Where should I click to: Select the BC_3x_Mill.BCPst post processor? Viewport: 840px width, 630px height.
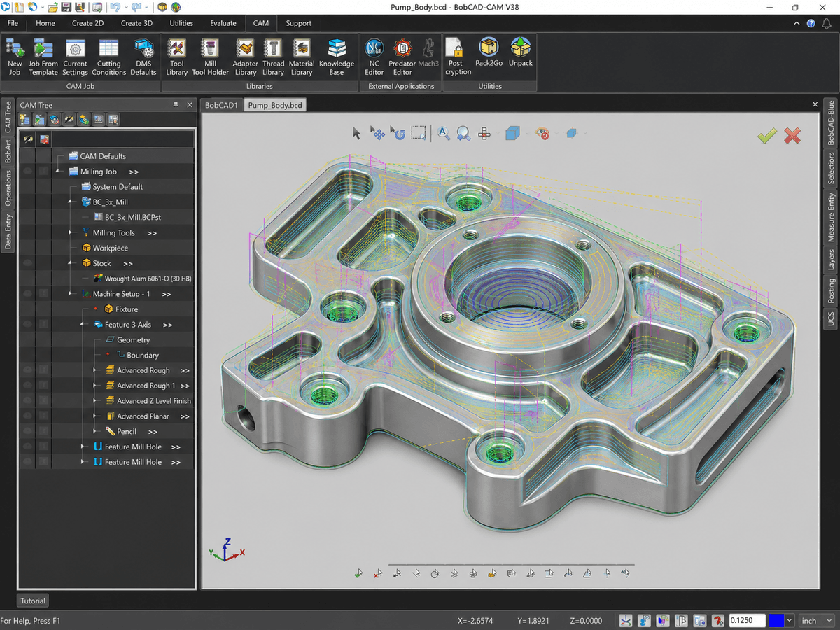tap(133, 217)
